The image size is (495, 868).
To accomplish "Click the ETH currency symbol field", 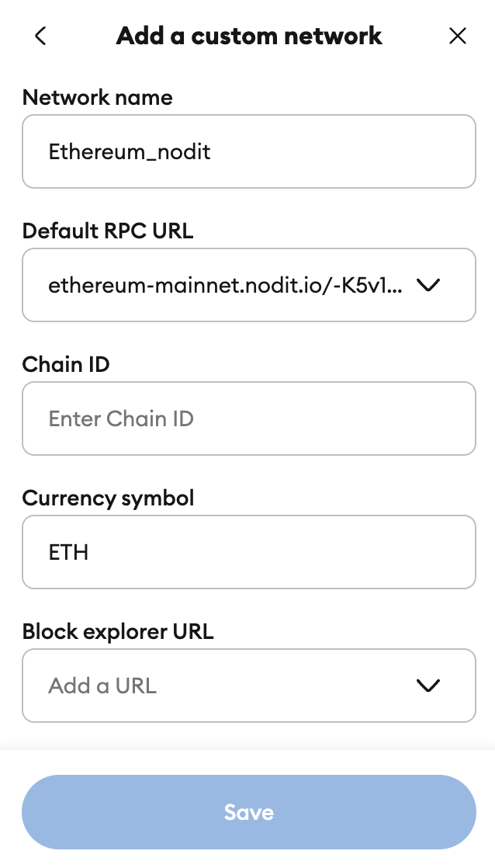I will (x=248, y=552).
